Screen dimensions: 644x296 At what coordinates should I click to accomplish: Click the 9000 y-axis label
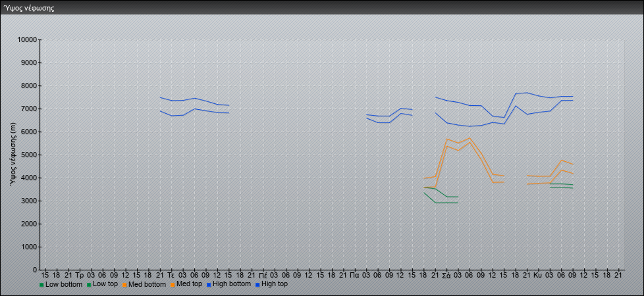pyautogui.click(x=29, y=62)
